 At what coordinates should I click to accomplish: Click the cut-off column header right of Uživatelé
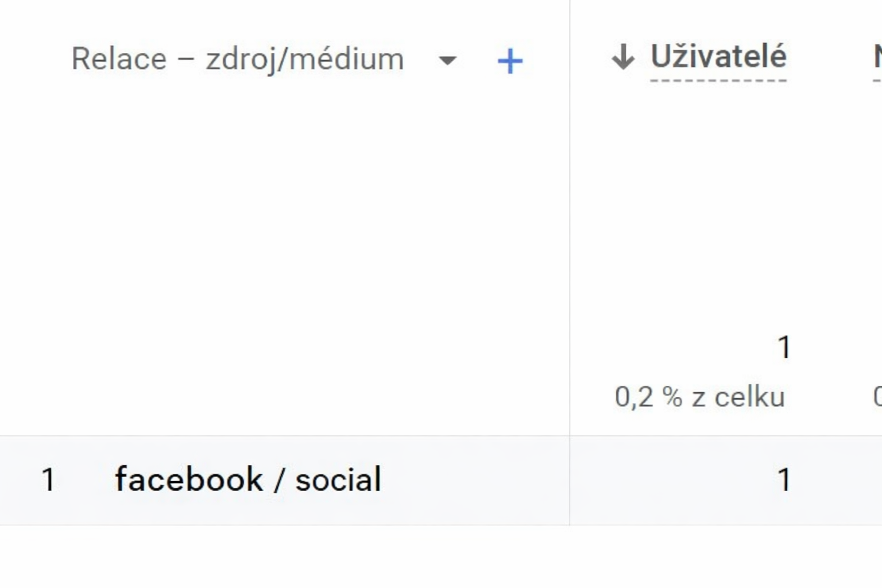(877, 57)
